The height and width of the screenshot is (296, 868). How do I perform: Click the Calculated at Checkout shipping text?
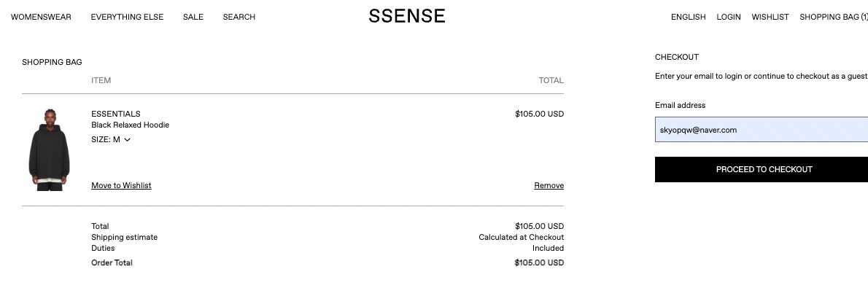coord(521,237)
